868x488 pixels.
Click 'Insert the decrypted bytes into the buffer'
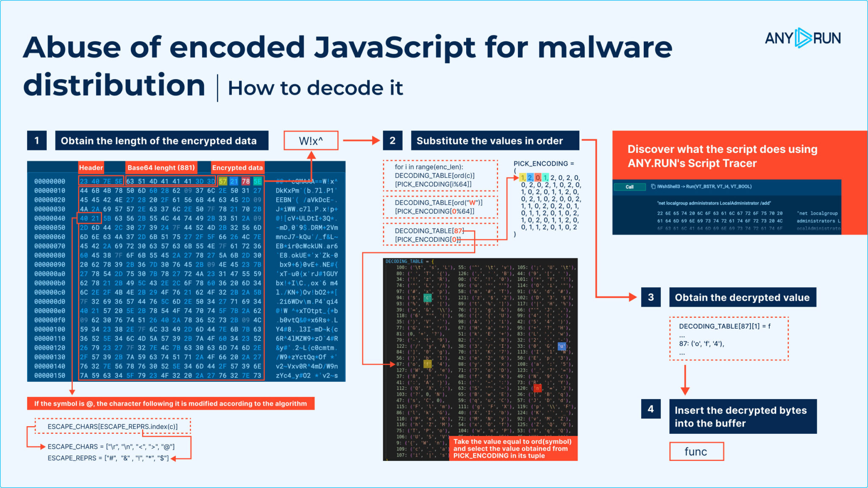pos(743,416)
